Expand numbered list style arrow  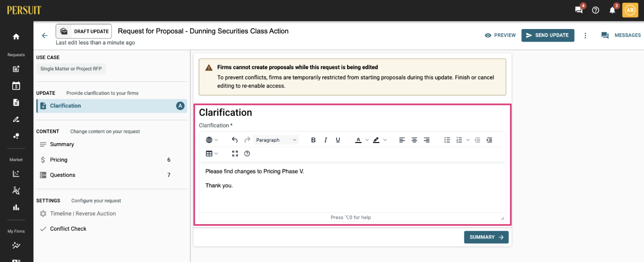coord(468,140)
